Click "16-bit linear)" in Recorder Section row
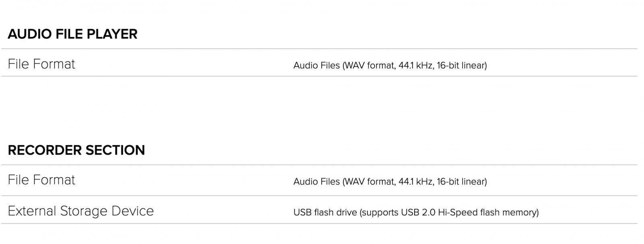The image size is (644, 244). point(462,182)
